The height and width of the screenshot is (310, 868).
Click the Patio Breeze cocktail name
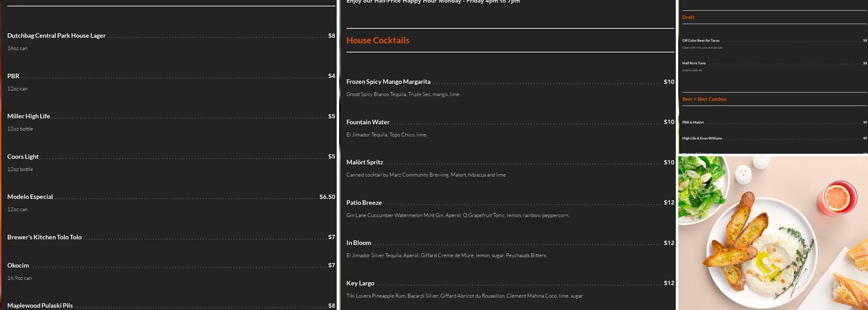point(364,203)
